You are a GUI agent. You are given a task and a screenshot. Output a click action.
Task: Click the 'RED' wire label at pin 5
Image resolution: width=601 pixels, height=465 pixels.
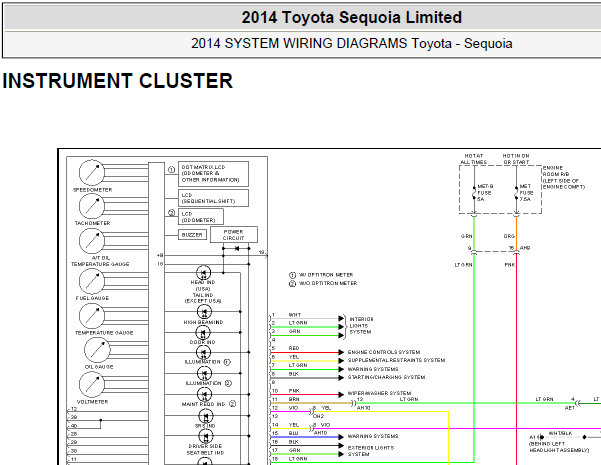click(x=294, y=348)
